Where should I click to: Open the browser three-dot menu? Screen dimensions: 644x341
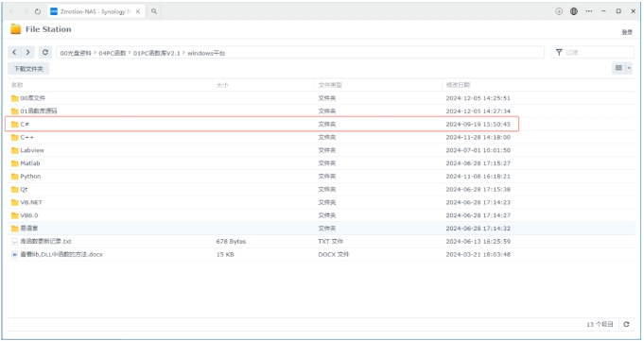coord(589,11)
